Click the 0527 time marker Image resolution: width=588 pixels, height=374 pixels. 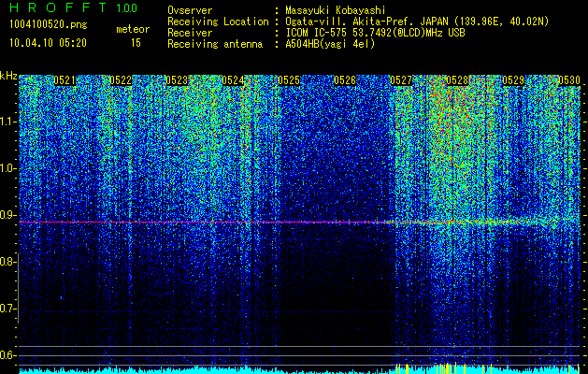[x=401, y=80]
